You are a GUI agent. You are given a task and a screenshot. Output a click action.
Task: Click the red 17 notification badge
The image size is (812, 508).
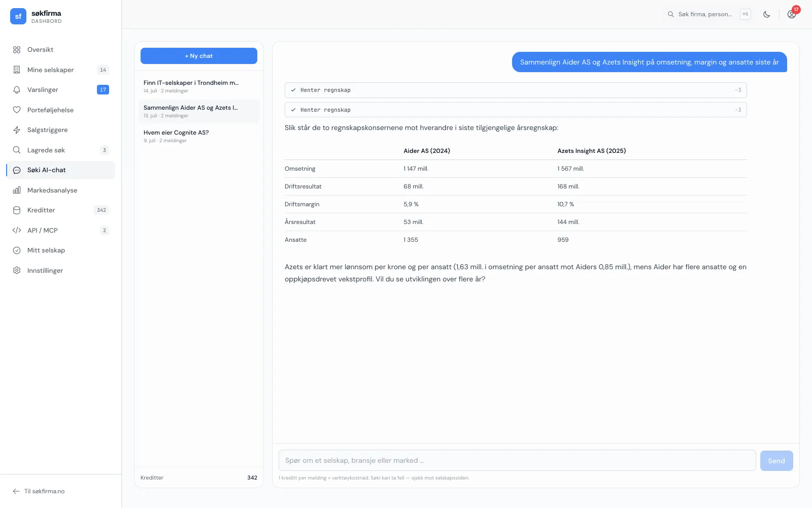796,10
